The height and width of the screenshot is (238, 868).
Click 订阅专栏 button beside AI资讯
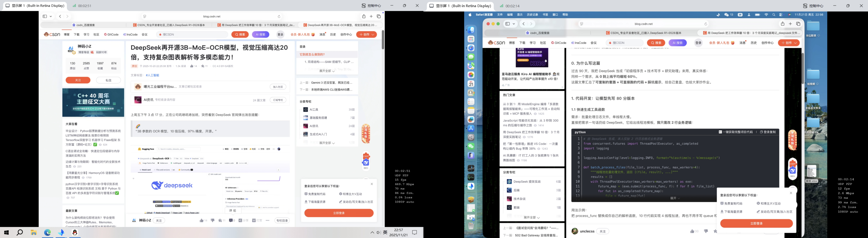[278, 100]
